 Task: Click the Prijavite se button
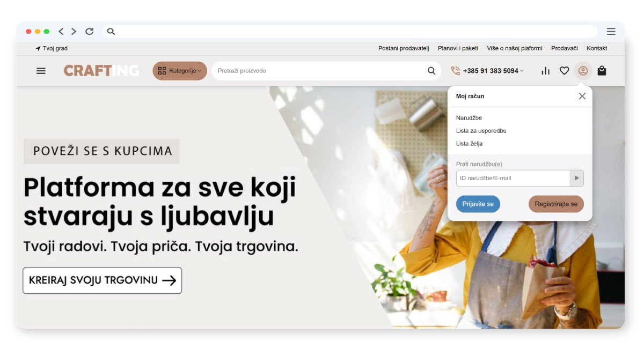pyautogui.click(x=478, y=204)
